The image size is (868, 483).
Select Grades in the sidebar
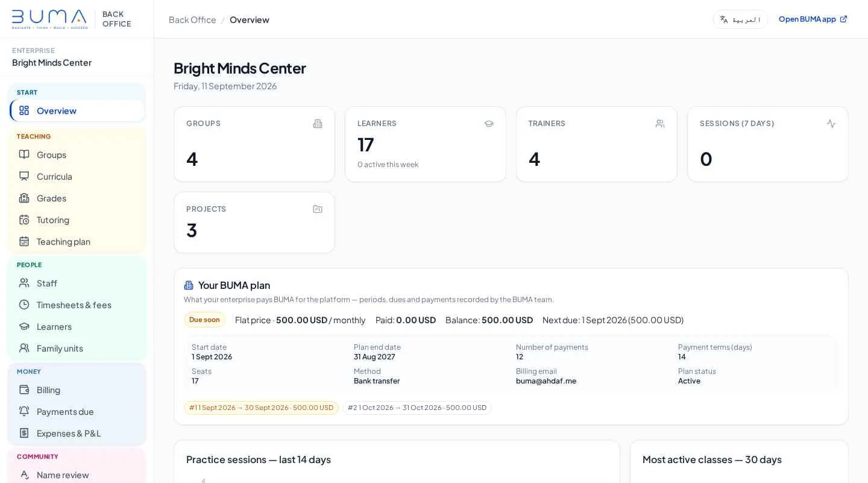(77, 198)
